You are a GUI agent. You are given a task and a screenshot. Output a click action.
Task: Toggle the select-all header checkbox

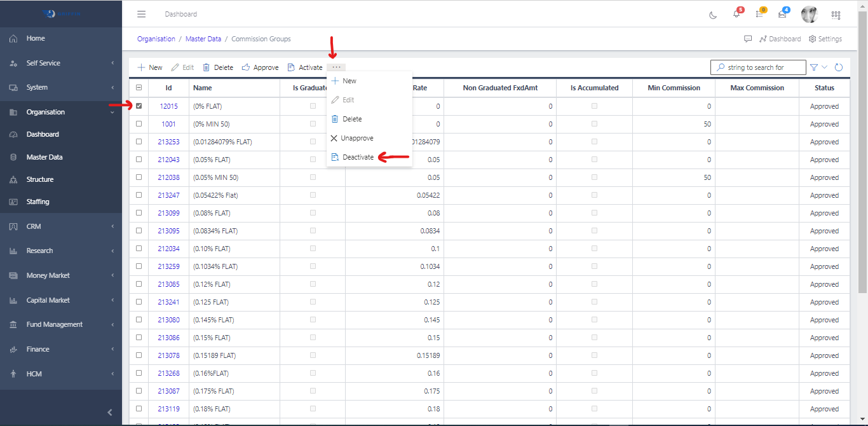[x=139, y=88]
